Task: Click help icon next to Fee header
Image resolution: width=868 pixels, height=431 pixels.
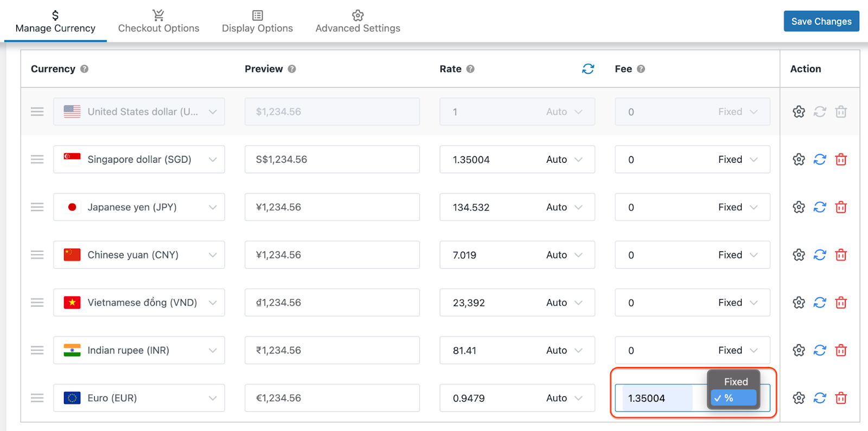Action: tap(641, 69)
